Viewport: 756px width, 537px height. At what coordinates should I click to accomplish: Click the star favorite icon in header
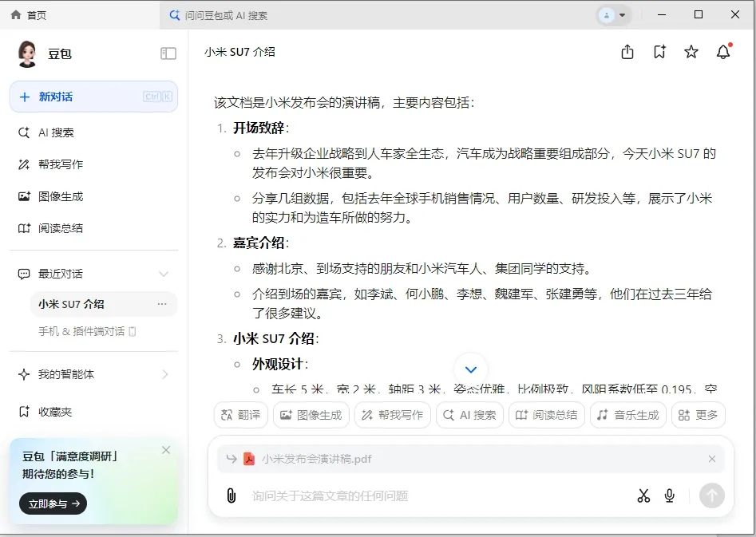(x=691, y=52)
